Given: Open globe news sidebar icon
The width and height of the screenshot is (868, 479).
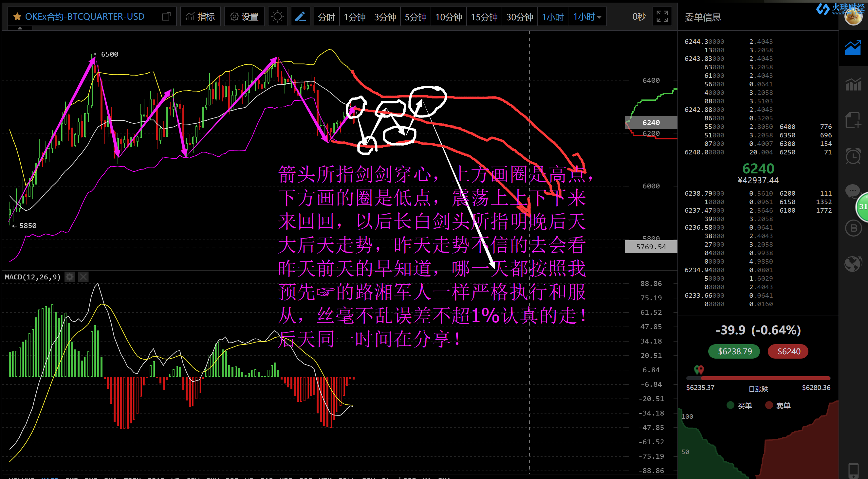Looking at the screenshot, I should click(853, 263).
